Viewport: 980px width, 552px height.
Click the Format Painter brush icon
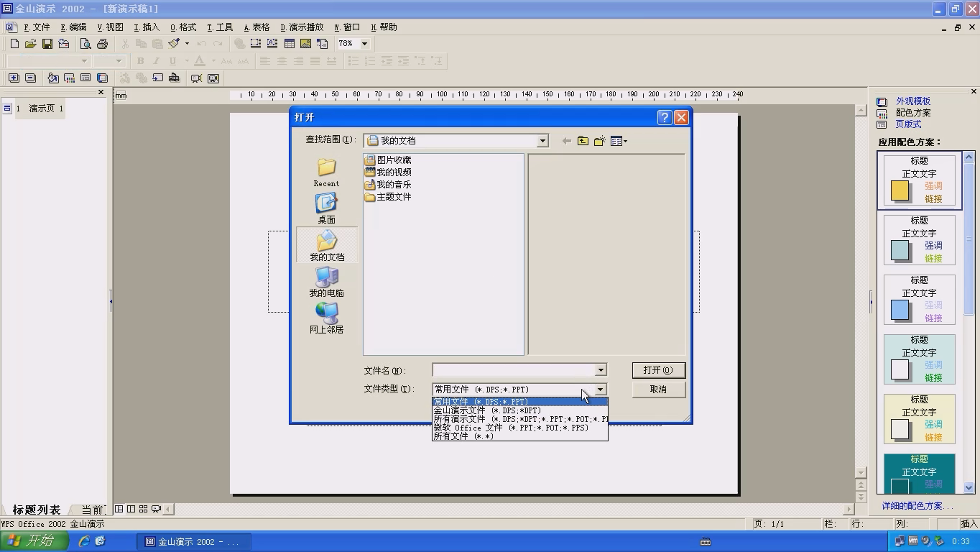pyautogui.click(x=174, y=44)
